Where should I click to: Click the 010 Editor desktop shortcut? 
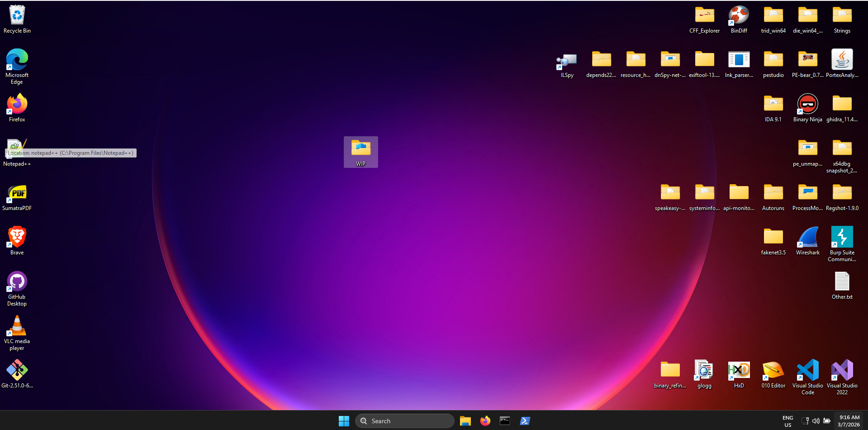(773, 371)
